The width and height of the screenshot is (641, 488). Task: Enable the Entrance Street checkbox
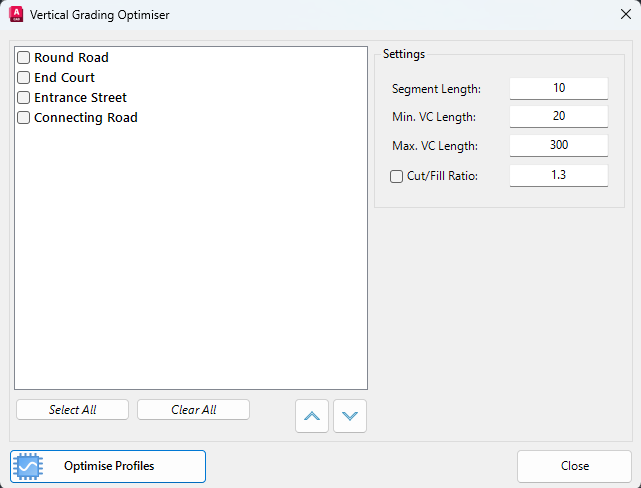tap(23, 98)
